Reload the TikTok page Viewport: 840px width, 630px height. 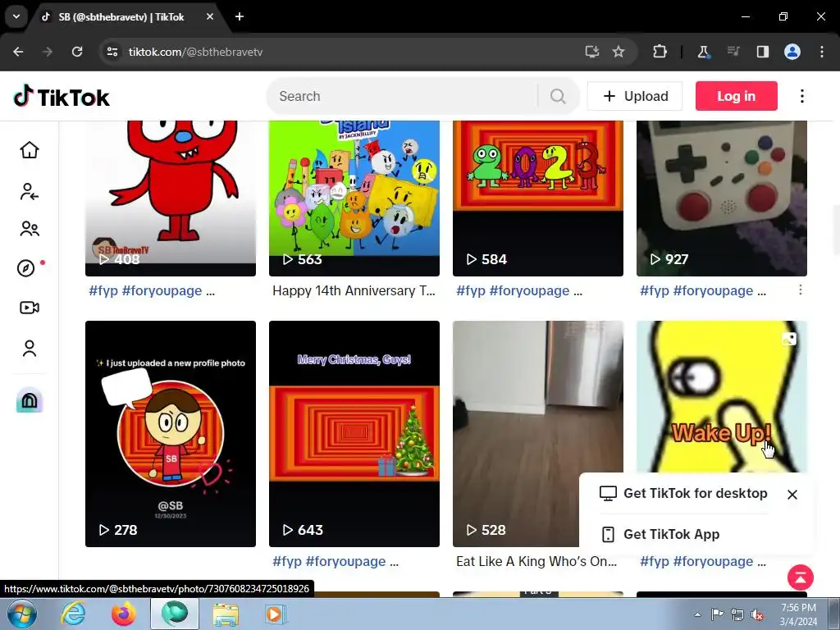(x=77, y=52)
